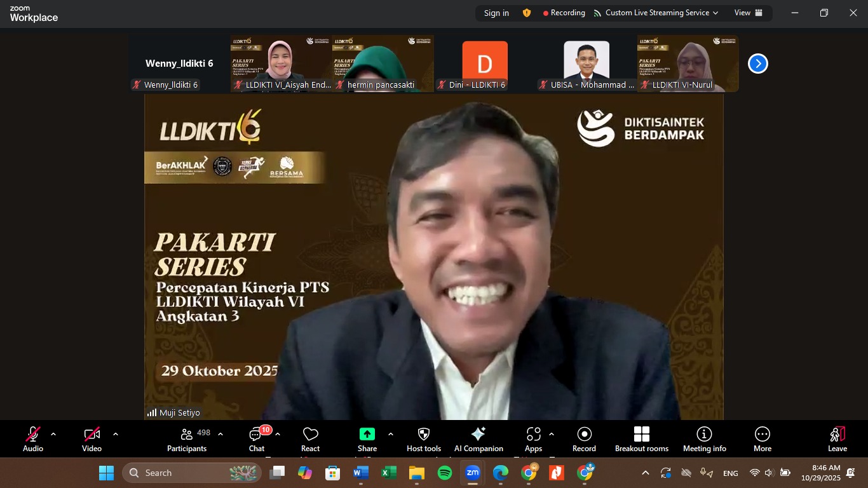Open Breakout rooms
This screenshot has width=868, height=488.
coord(641,438)
